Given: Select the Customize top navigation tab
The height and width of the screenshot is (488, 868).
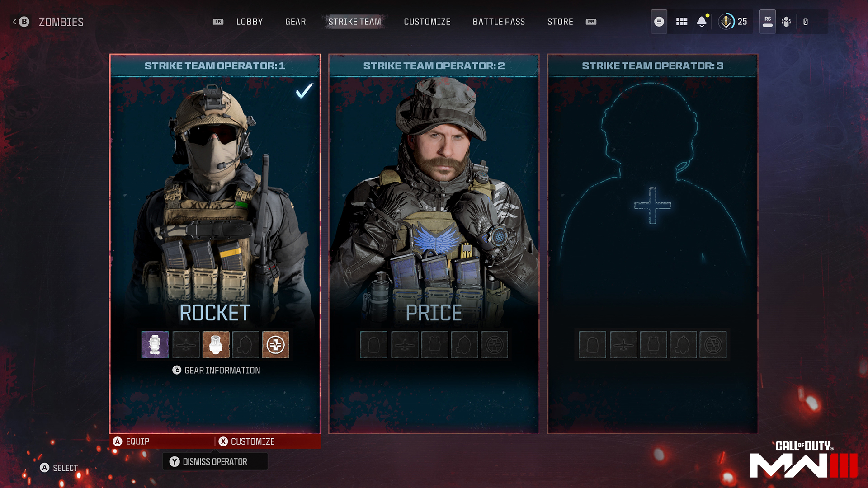Looking at the screenshot, I should tap(427, 21).
